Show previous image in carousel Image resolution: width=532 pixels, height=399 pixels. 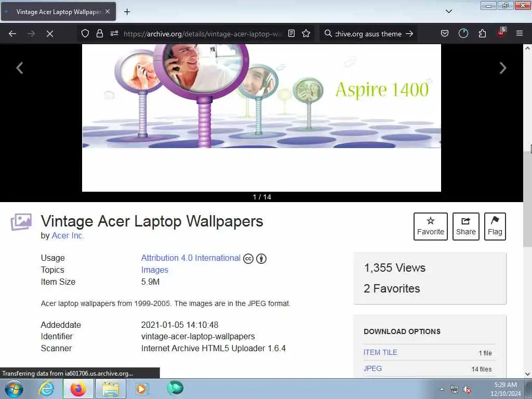(20, 68)
